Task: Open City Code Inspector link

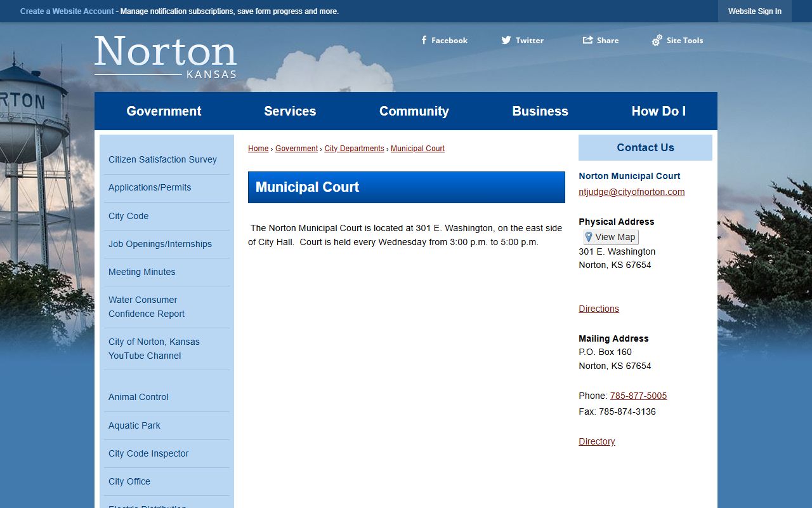Action: [148, 453]
